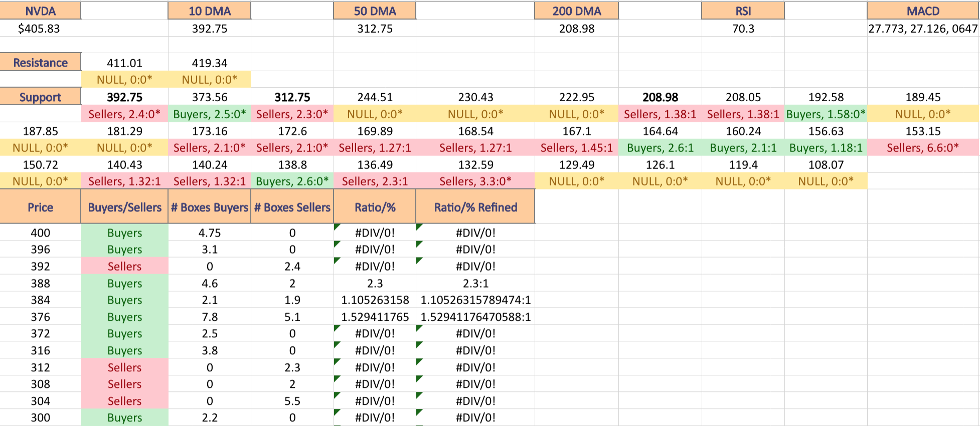The width and height of the screenshot is (980, 426).
Task: Select the Buyers/Sellers column header
Action: [124, 206]
